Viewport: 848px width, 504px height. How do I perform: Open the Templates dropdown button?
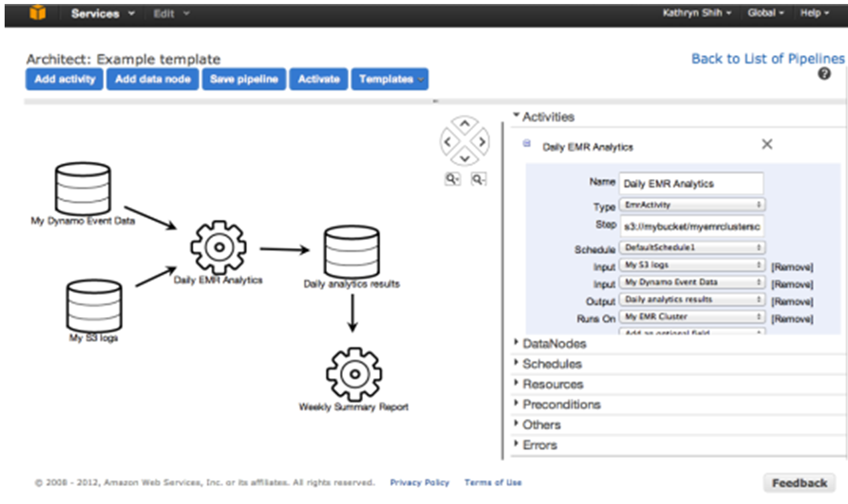pos(389,79)
